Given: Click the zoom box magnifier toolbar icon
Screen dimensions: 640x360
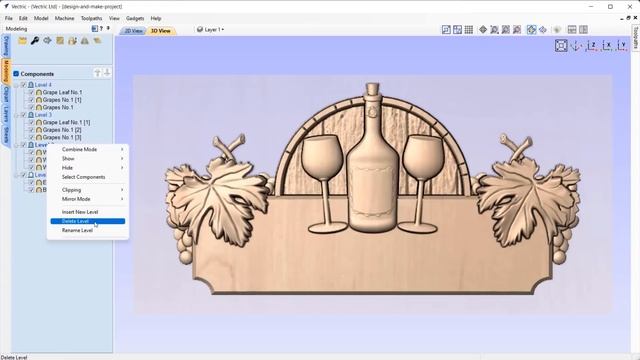Looking at the screenshot, I should (x=494, y=29).
